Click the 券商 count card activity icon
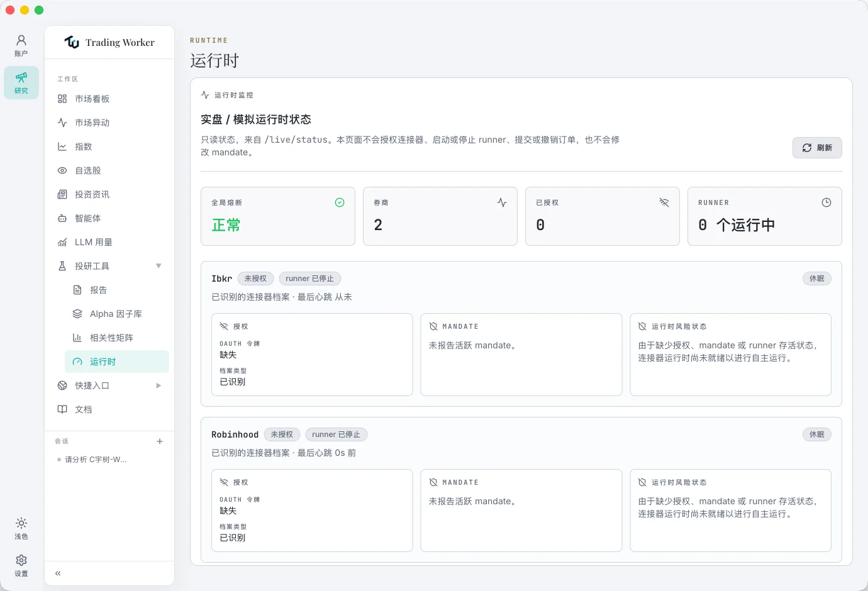Screen dimensions: 868x591 point(502,202)
